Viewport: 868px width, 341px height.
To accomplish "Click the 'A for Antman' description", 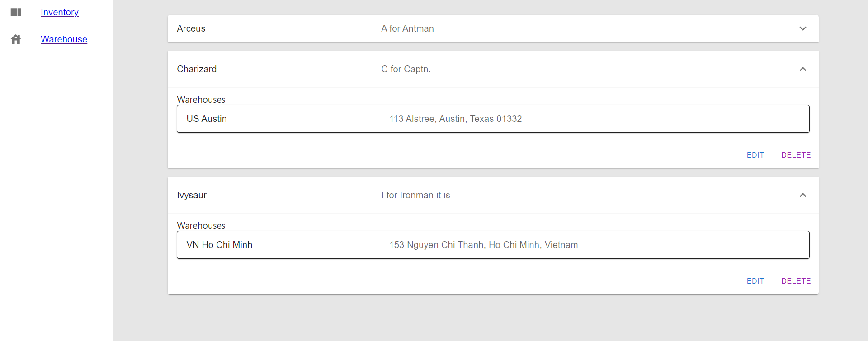I will point(407,28).
